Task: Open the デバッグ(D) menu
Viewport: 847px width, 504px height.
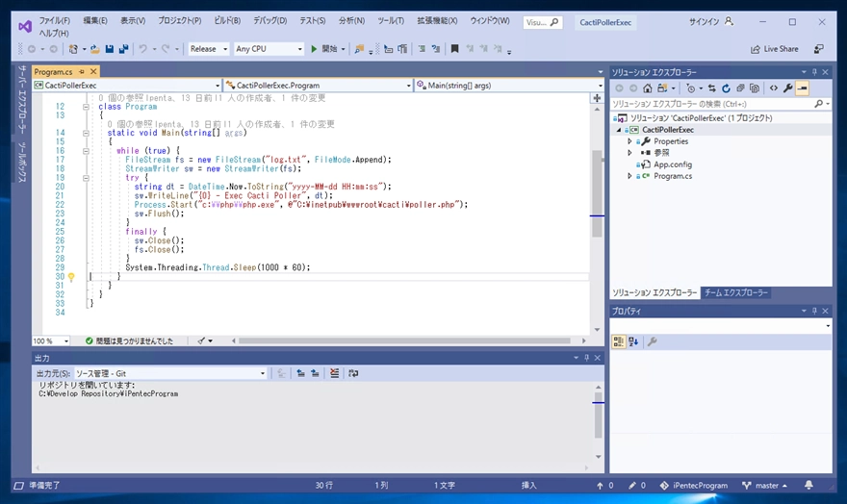Action: 270,20
